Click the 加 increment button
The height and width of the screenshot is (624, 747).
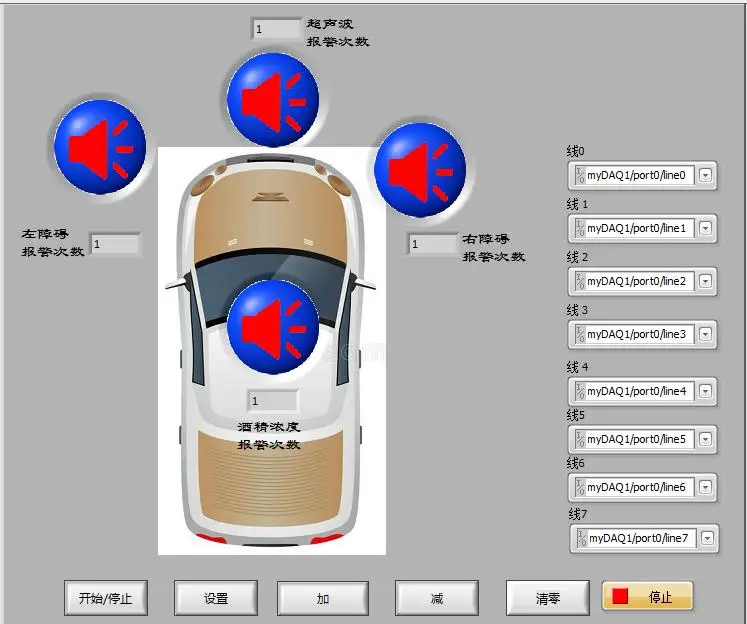pyautogui.click(x=323, y=598)
